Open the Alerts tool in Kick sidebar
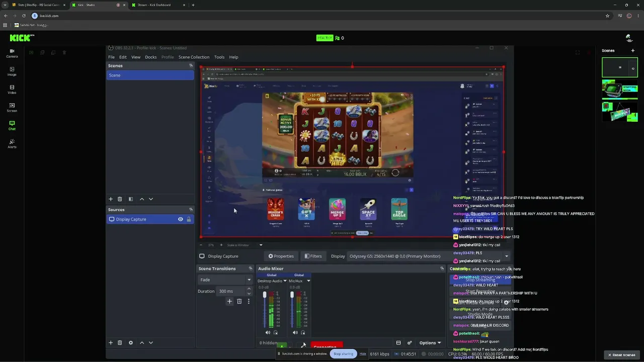Viewport: 644px width, 362px height. (x=12, y=143)
